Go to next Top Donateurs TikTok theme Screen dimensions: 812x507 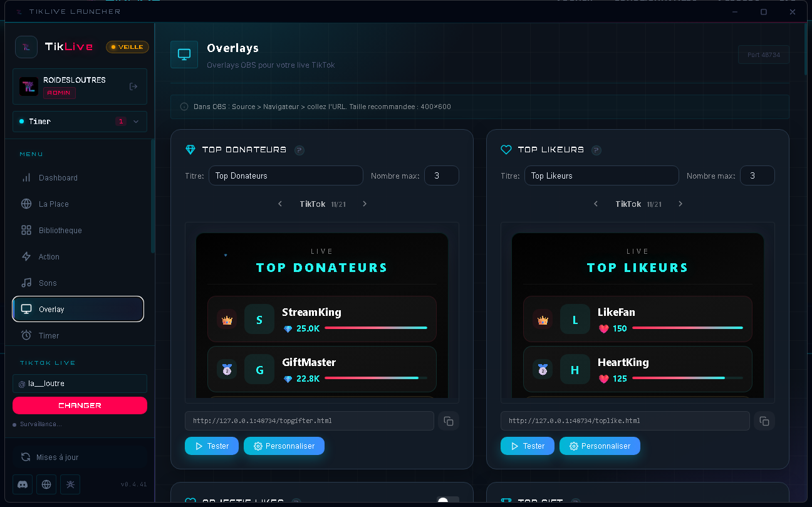[x=365, y=204]
